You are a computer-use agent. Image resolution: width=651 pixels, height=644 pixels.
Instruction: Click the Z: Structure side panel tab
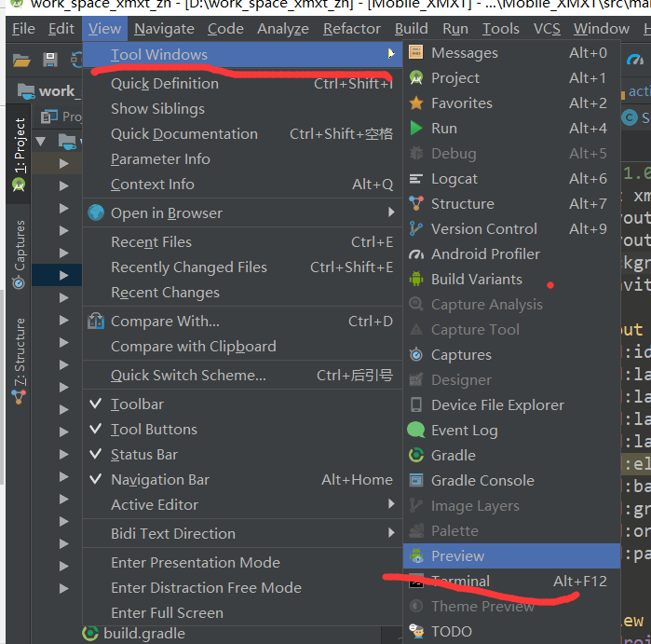[19, 361]
